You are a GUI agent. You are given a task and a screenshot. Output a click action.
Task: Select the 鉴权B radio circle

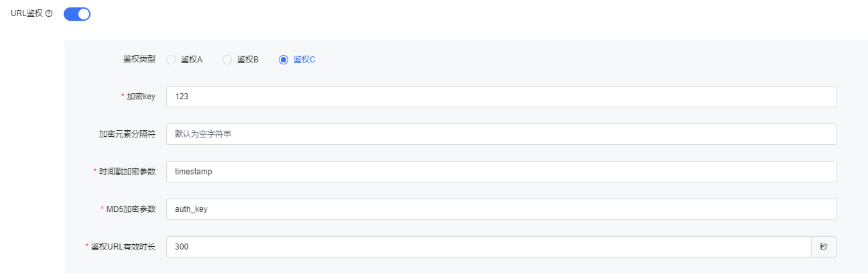coord(227,60)
